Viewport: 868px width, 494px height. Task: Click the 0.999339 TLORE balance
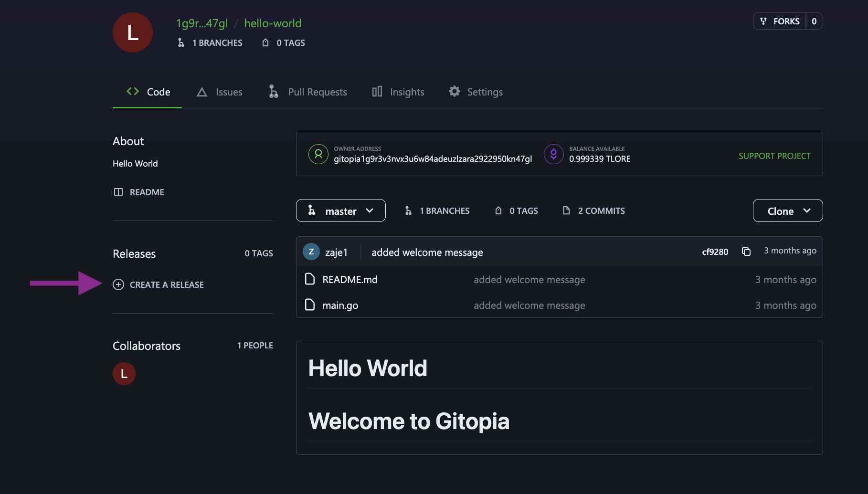(600, 159)
